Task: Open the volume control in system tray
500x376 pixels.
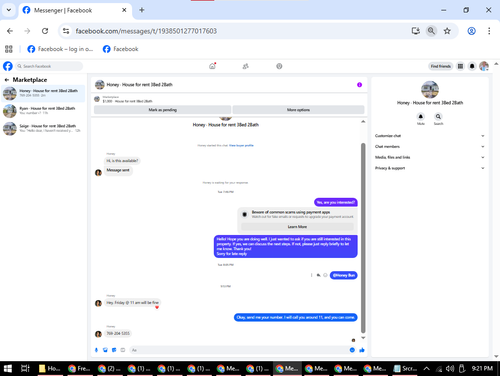Action: tap(450, 368)
